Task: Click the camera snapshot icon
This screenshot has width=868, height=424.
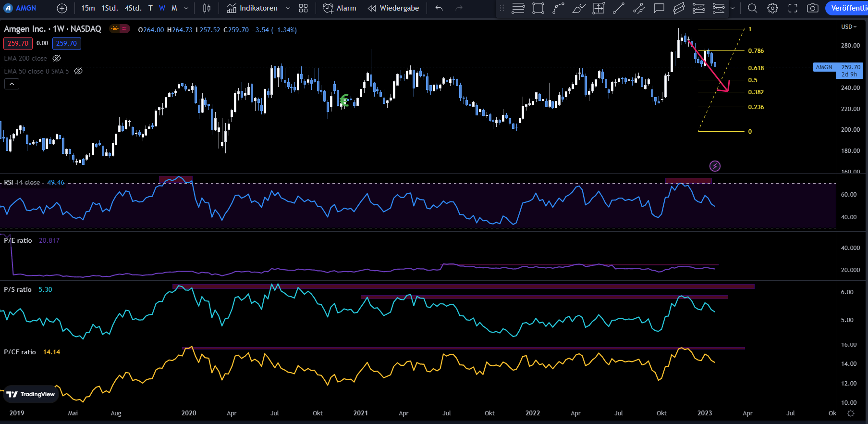Action: point(812,8)
